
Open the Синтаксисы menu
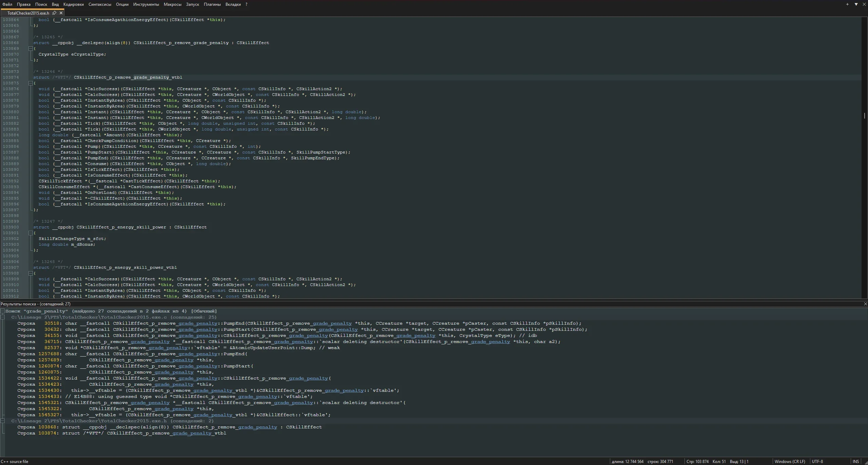click(x=100, y=4)
